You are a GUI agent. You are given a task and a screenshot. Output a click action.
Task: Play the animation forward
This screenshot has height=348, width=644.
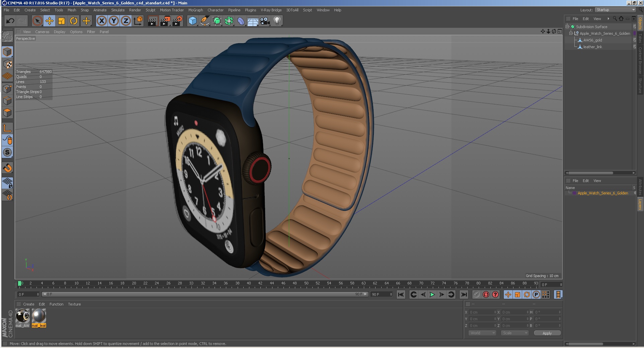[x=432, y=294]
